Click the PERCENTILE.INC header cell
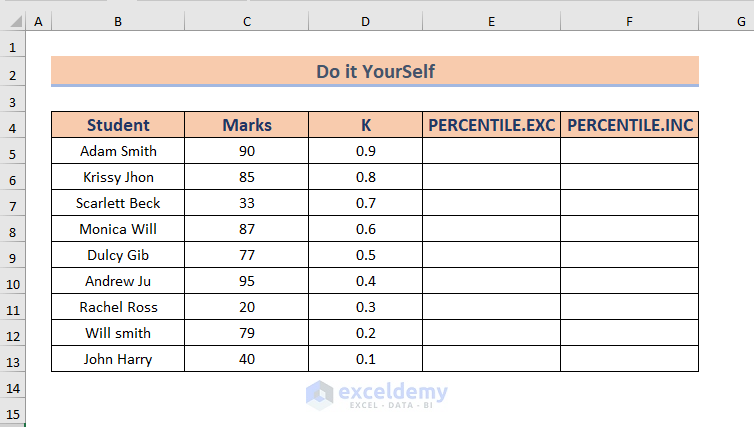Image resolution: width=754 pixels, height=427 pixels. pos(629,125)
